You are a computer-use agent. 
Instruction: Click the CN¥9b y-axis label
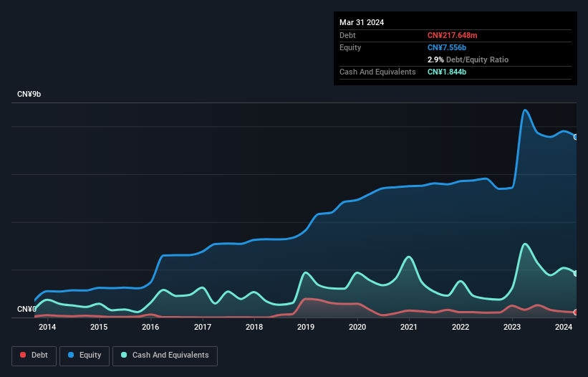(x=29, y=94)
